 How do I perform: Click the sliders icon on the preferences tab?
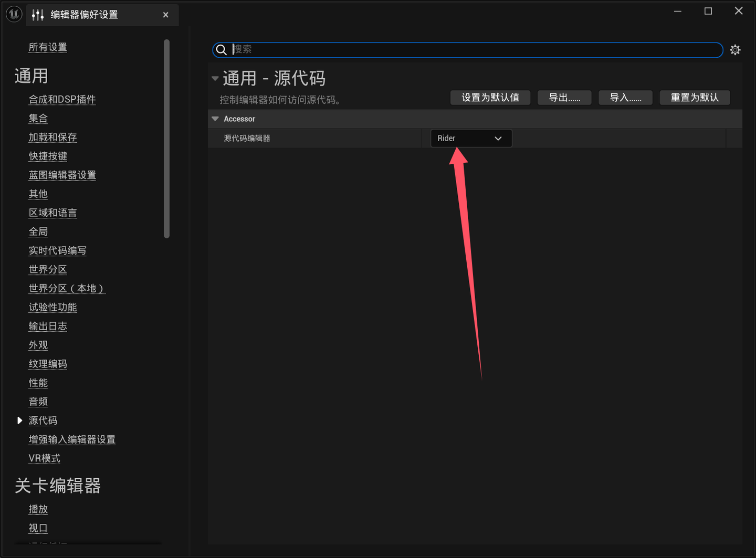[x=37, y=15]
